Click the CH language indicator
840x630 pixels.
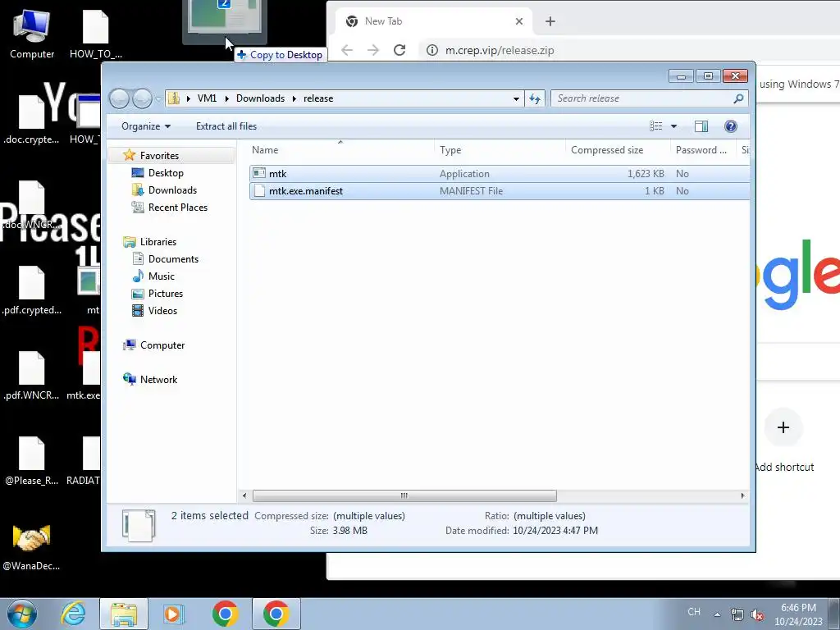(x=694, y=612)
